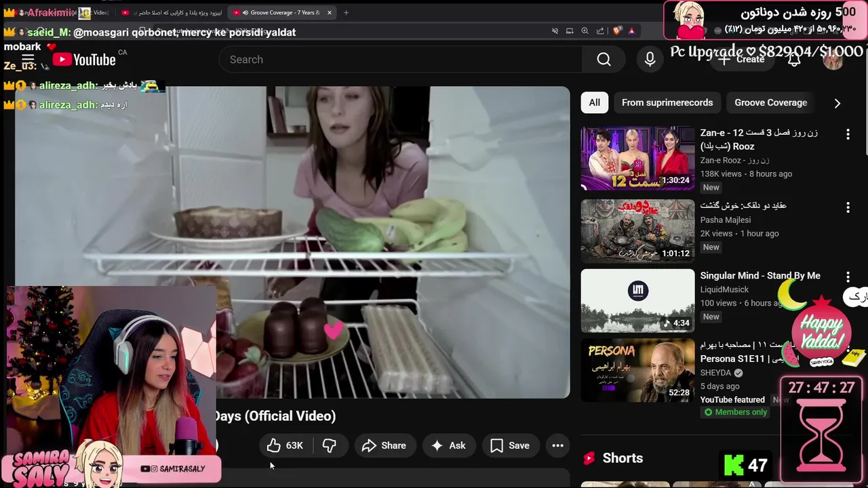This screenshot has width=868, height=488.
Task: Click the Zan-e Rooz channel name
Action: pos(734,160)
